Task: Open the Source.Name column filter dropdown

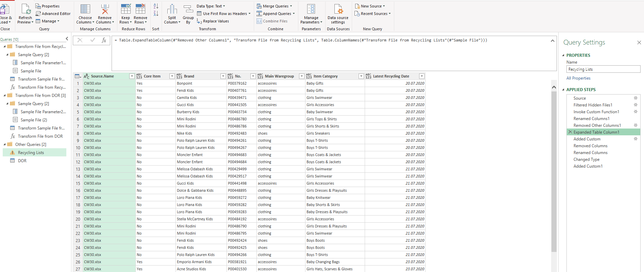Action: pos(132,76)
